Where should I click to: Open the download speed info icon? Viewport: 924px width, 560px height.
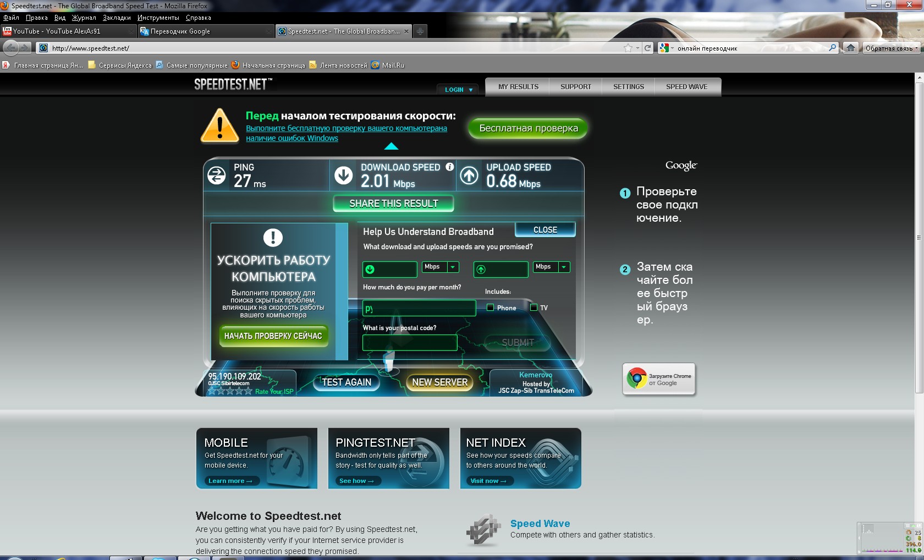(450, 167)
